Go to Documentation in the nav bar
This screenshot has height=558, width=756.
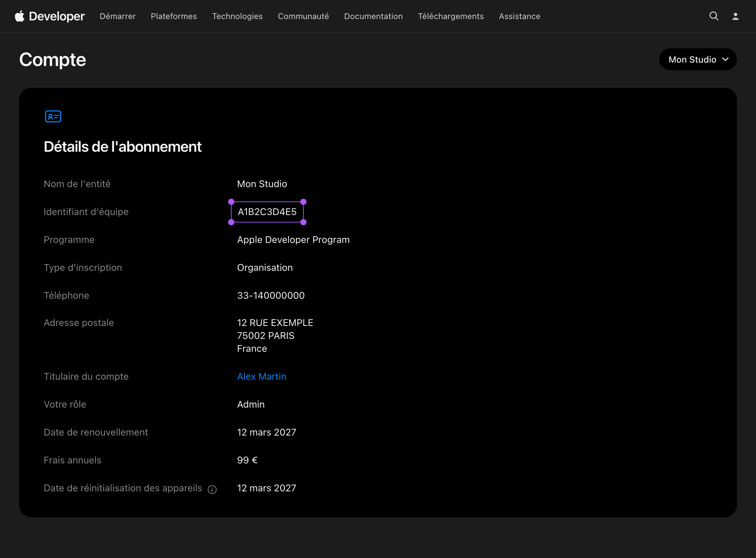pos(373,16)
